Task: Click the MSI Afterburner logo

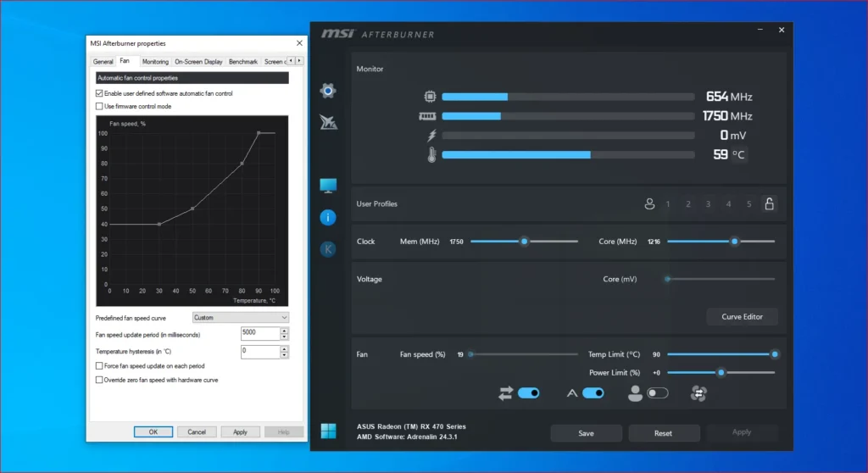Action: (378, 34)
